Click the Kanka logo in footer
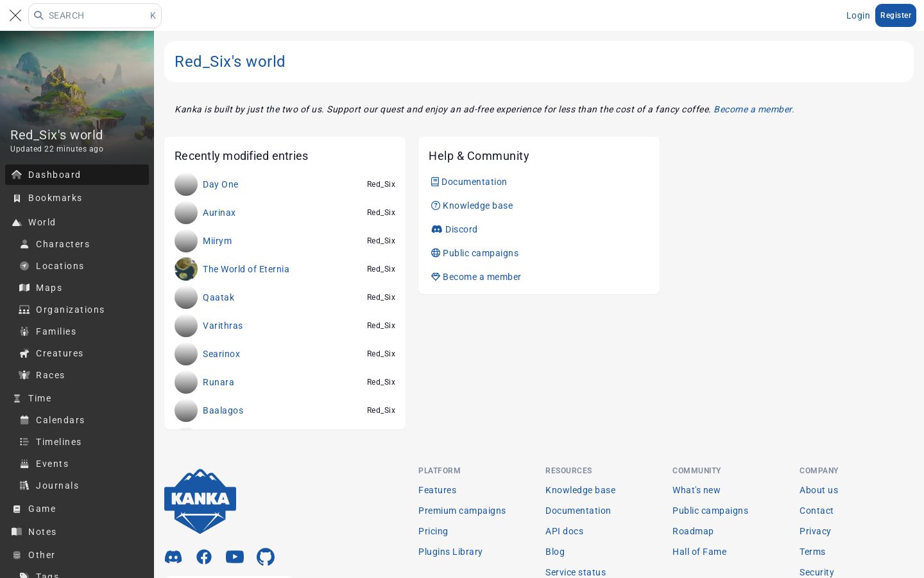 point(200,502)
